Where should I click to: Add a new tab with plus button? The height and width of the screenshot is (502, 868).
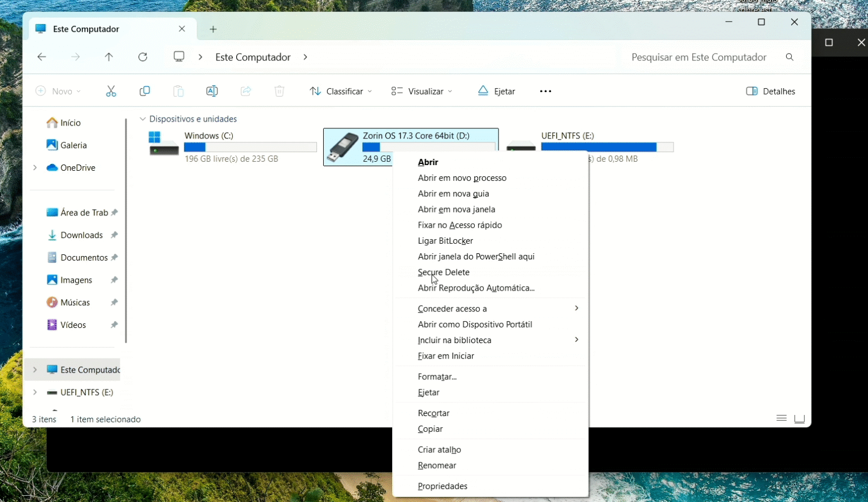(213, 29)
